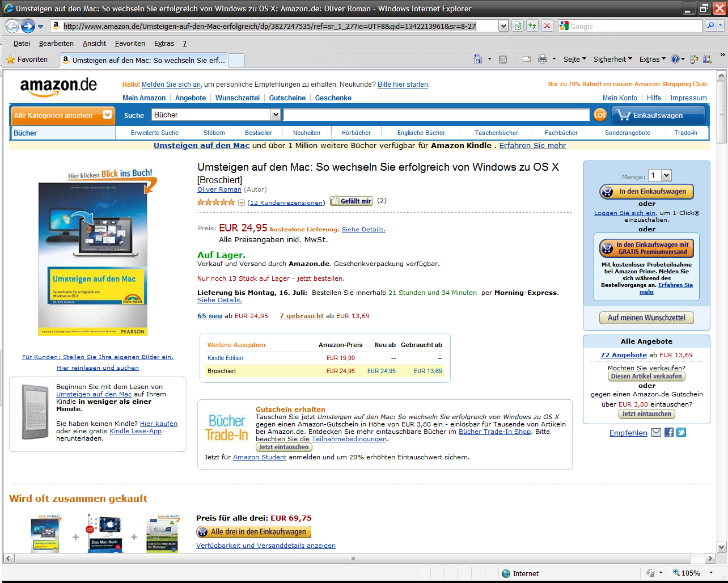The width and height of the screenshot is (728, 583).
Task: Open the 12 Kundenrezensionen link
Action: click(286, 202)
